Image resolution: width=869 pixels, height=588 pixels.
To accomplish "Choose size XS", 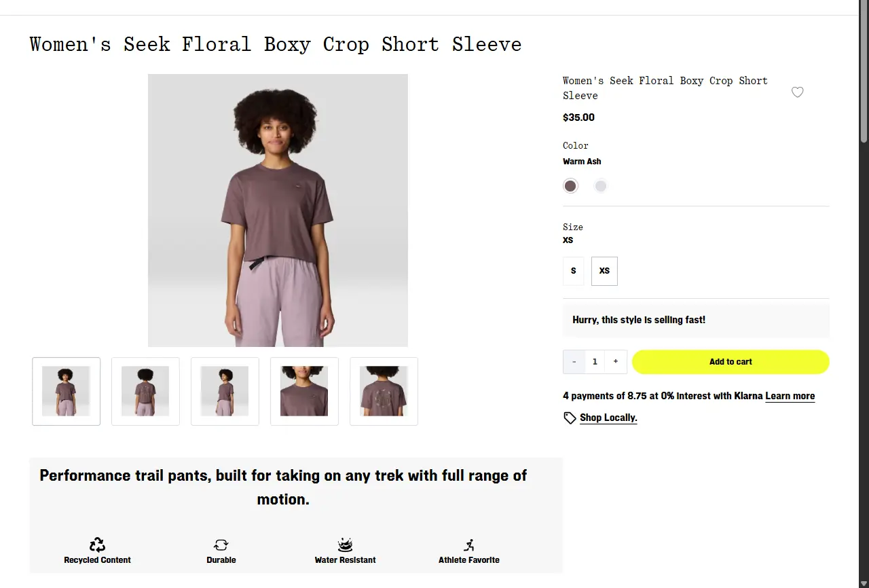I will click(x=604, y=271).
